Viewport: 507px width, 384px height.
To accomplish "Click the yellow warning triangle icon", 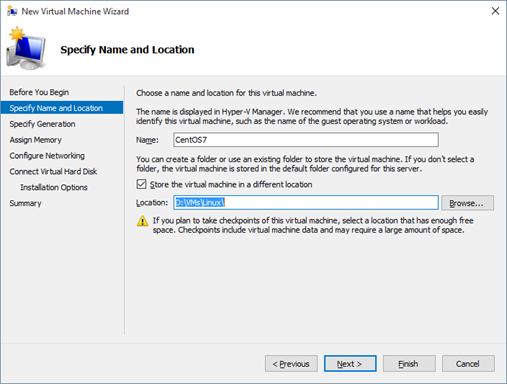I will (x=142, y=221).
